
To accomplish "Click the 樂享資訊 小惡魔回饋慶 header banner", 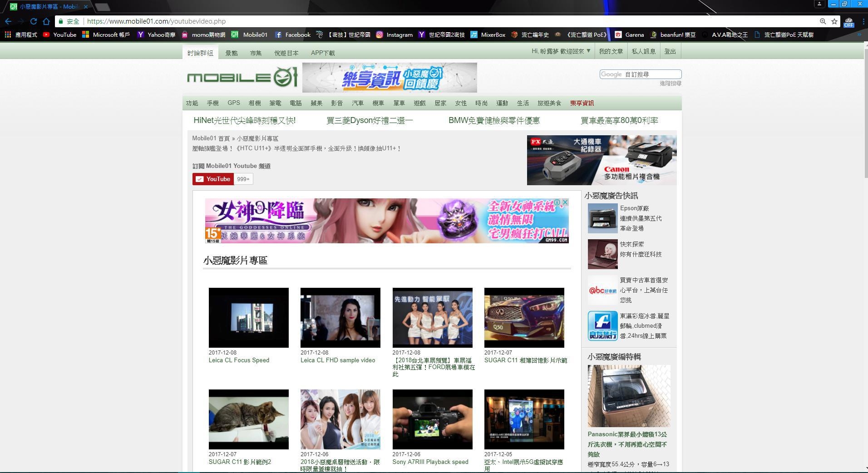I will click(x=390, y=78).
